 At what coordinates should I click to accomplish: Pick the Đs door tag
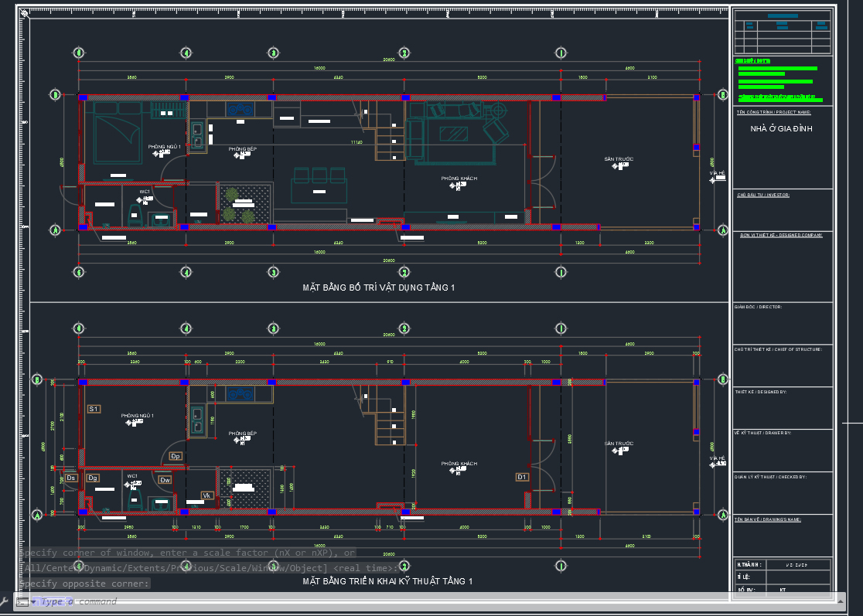[x=71, y=478]
